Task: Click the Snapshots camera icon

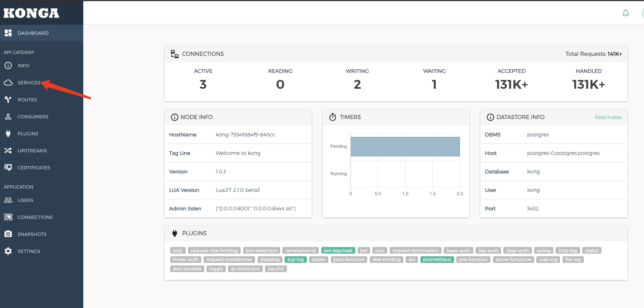Action: pyautogui.click(x=8, y=234)
